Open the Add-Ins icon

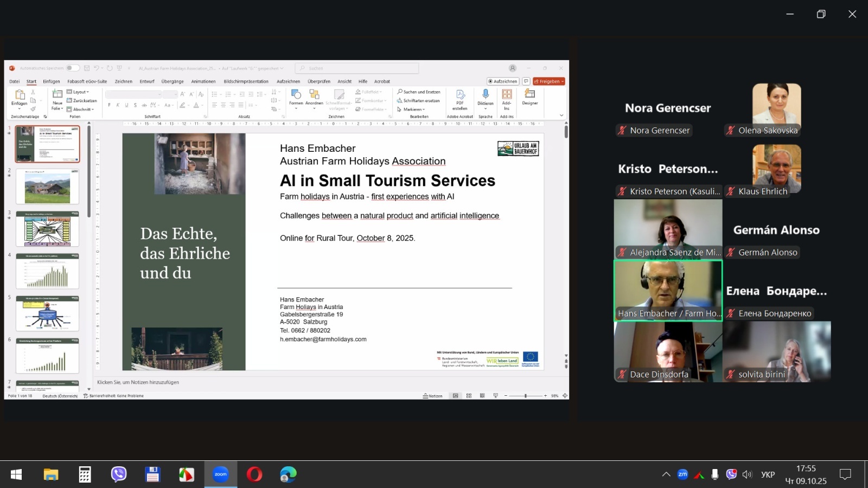click(507, 94)
